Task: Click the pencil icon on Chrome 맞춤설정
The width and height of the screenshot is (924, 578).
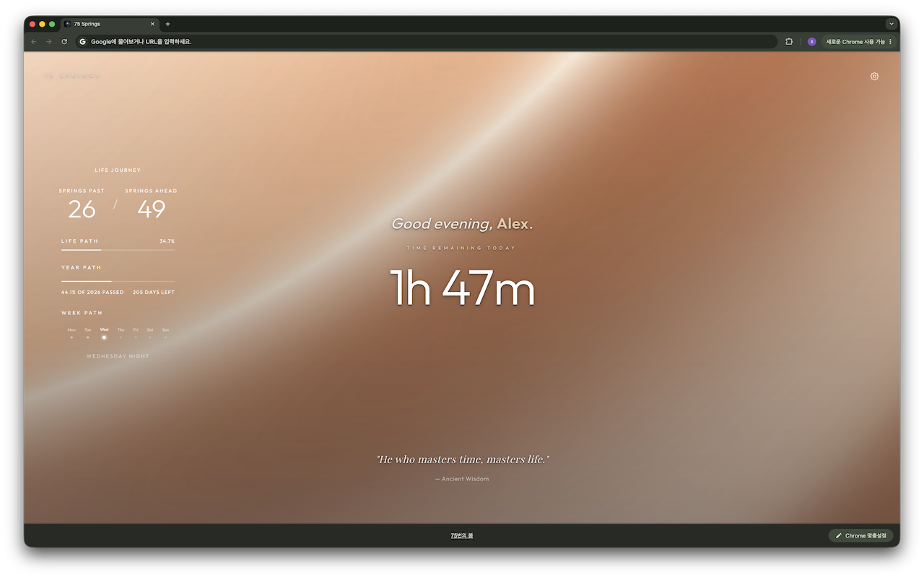Action: [839, 536]
